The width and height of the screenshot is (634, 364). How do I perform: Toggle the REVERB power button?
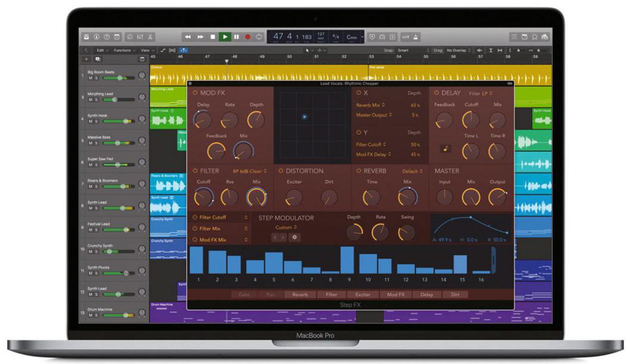358,171
